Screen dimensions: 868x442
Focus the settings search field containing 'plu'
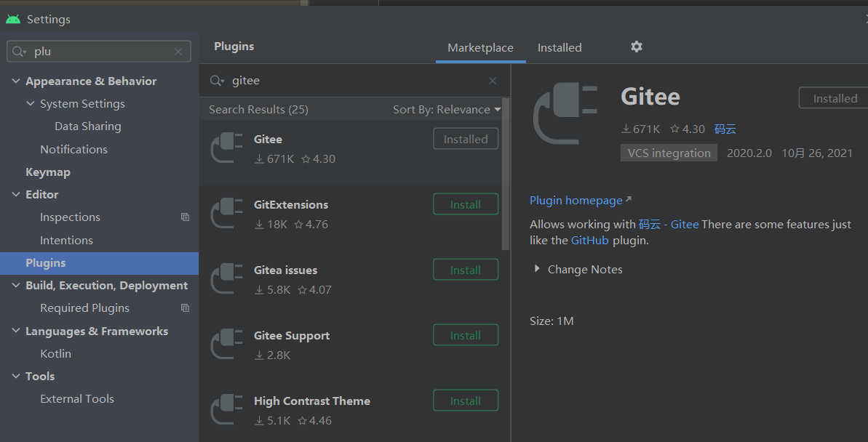point(98,52)
